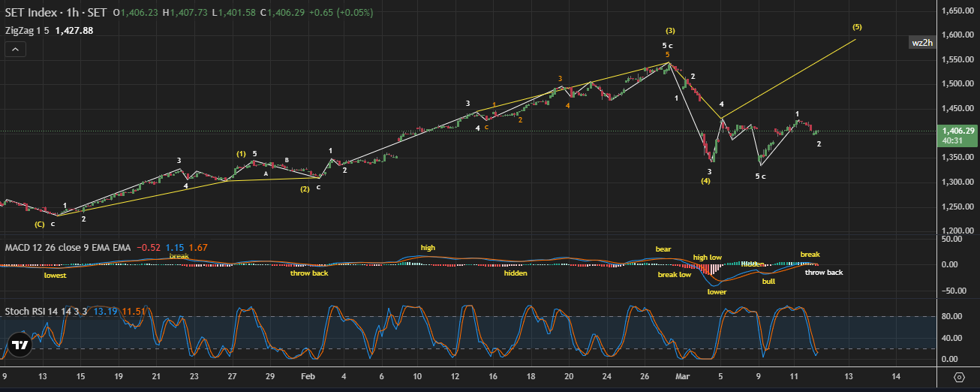Image resolution: width=980 pixels, height=392 pixels.
Task: Click the 80.00 Stoch RSI scale label
Action: pos(951,317)
